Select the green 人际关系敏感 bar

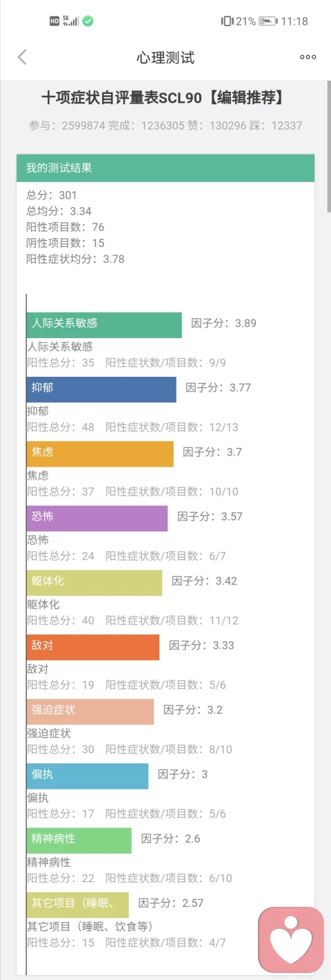tap(104, 324)
